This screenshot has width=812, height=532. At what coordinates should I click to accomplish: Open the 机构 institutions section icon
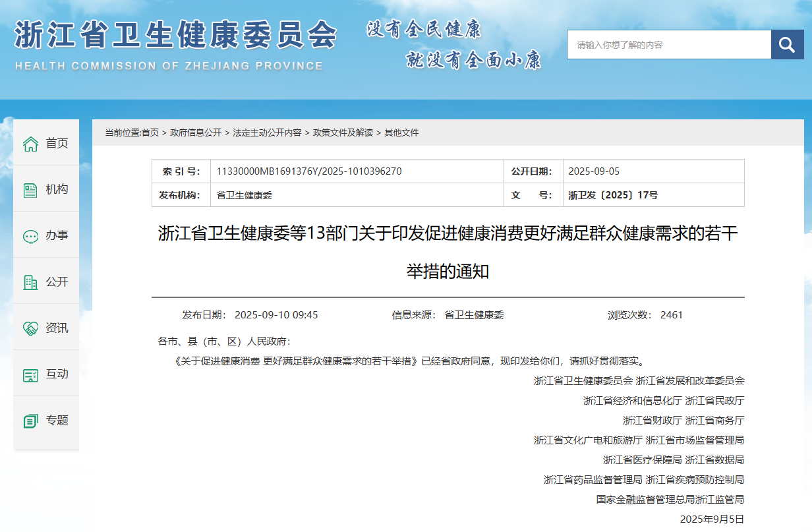[x=29, y=189]
